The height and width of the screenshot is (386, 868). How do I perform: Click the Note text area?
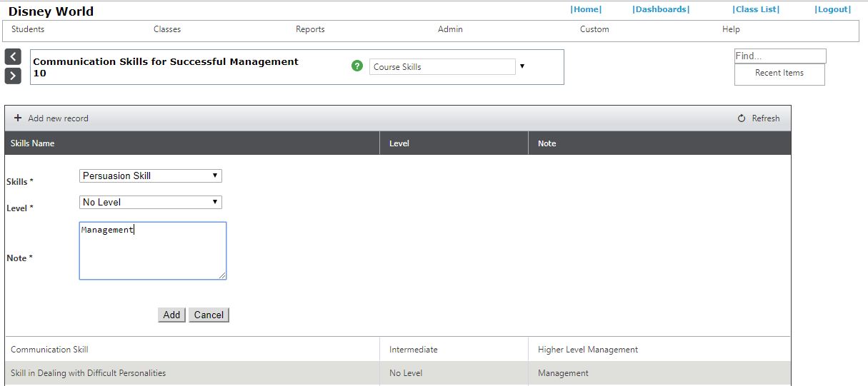[x=152, y=250]
